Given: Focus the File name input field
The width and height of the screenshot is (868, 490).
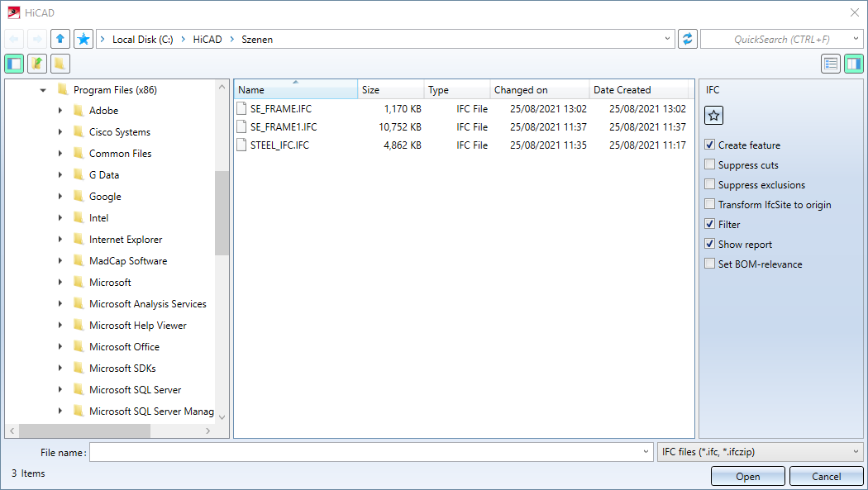Looking at the screenshot, I should tap(371, 452).
